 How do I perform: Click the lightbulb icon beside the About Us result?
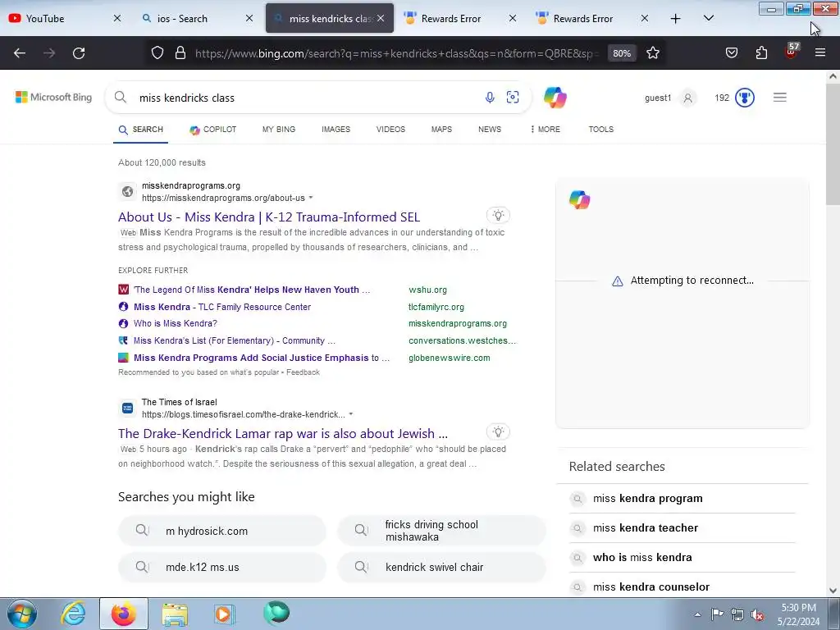point(498,216)
